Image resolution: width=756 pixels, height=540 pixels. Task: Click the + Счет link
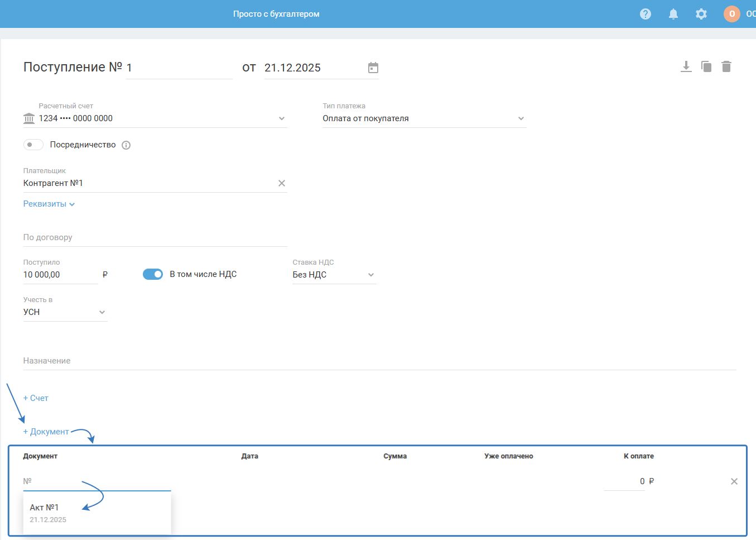coord(36,398)
